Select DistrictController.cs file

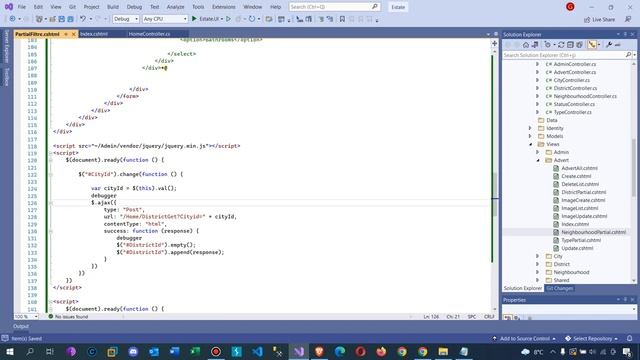[x=575, y=88]
